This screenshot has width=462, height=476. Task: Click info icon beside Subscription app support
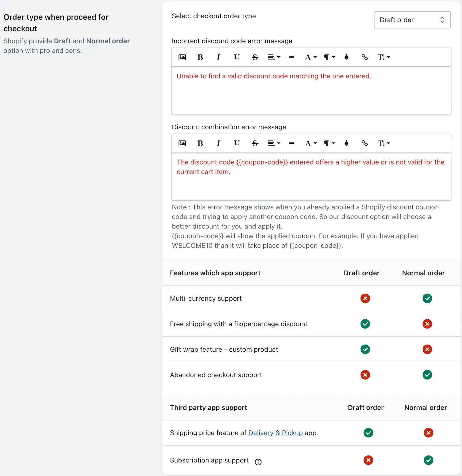tap(258, 462)
